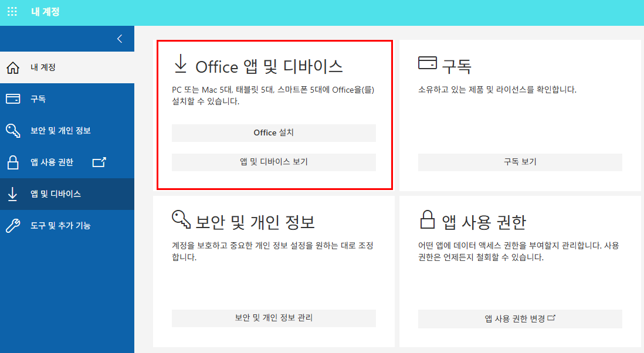Click the card icon beside sidebar 구독
This screenshot has height=353, width=644.
(13, 99)
